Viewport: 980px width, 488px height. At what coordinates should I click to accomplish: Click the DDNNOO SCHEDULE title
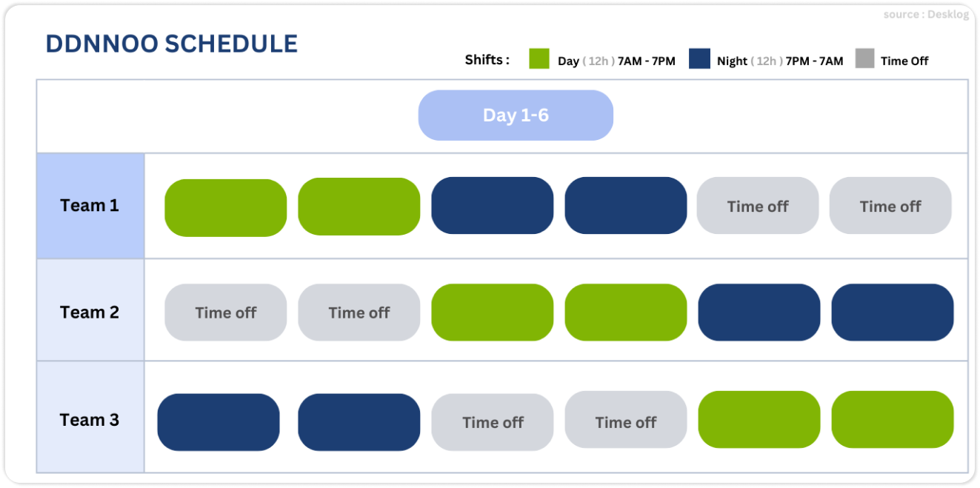pos(172,44)
